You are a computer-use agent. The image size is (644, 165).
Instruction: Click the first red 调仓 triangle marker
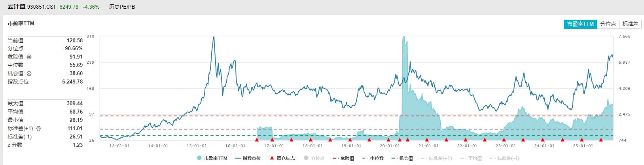257,139
